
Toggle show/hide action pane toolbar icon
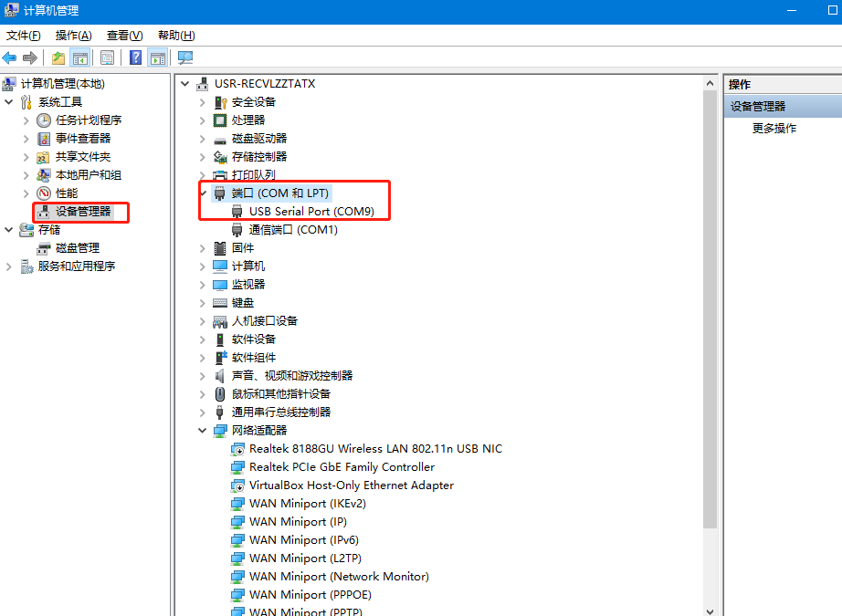tap(157, 57)
